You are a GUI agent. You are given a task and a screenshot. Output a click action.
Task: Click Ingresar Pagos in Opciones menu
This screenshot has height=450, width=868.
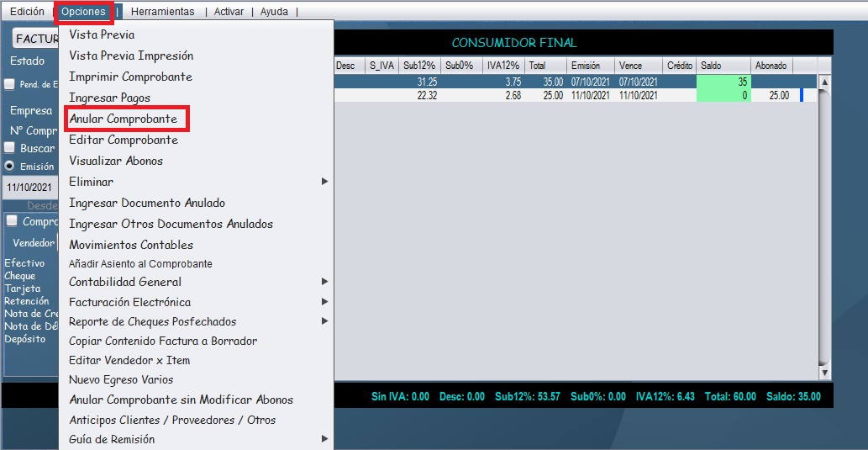[110, 98]
